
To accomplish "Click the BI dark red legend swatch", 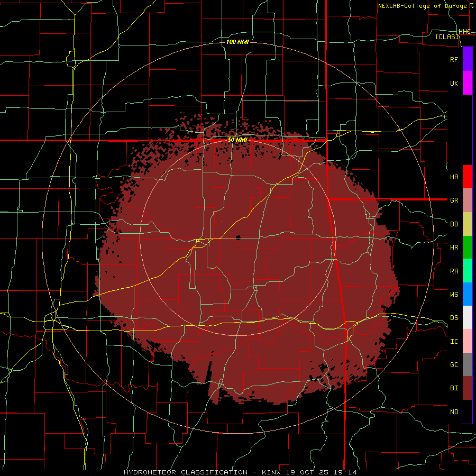I will coord(467,388).
